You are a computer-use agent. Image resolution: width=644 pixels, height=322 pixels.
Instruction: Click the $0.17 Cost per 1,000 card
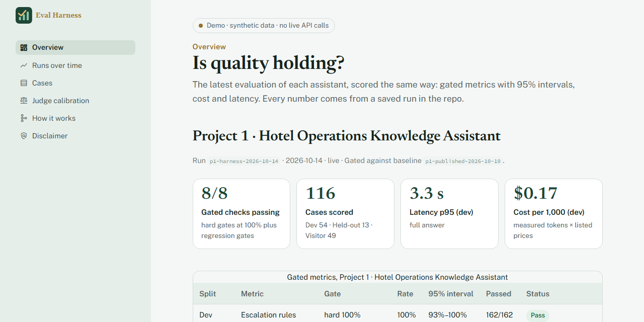click(x=553, y=214)
